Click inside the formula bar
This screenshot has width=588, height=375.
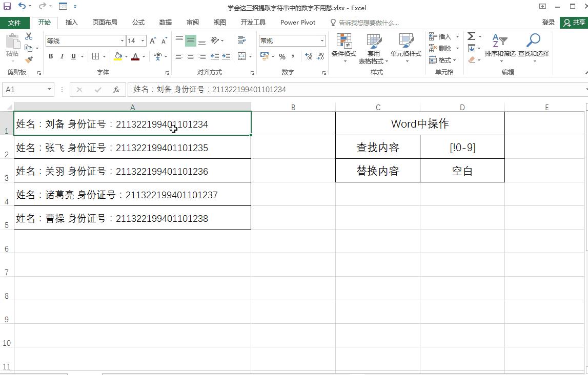256,89
